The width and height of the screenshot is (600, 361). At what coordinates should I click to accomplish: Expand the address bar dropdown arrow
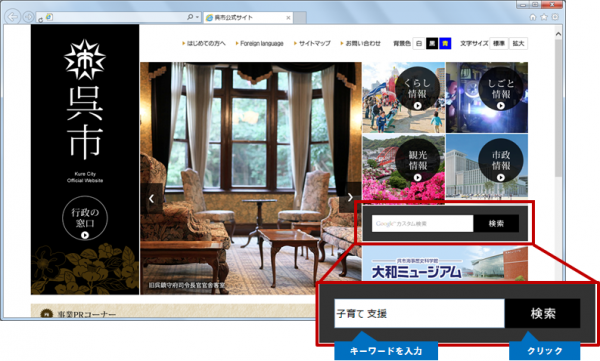(x=197, y=17)
